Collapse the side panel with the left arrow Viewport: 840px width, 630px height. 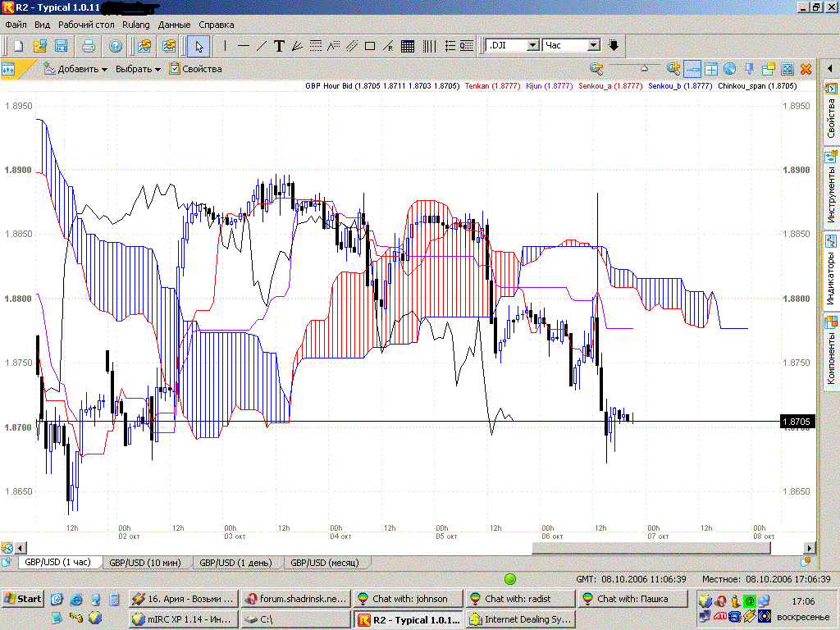pyautogui.click(x=830, y=69)
